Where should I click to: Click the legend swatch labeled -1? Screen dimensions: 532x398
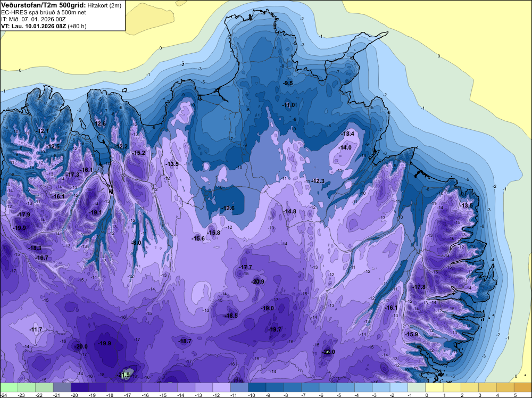(417, 387)
